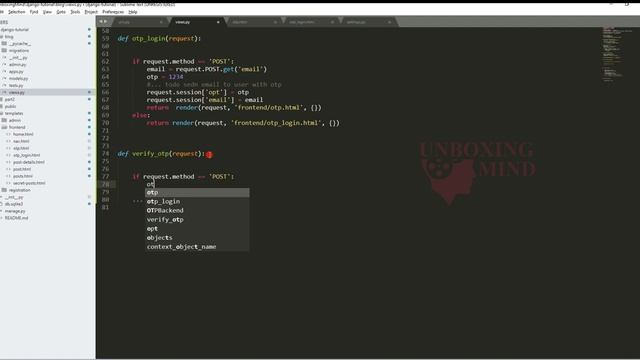Viewport: 640px width, 360px height.
Task: Open the Help menu
Action: click(x=133, y=12)
